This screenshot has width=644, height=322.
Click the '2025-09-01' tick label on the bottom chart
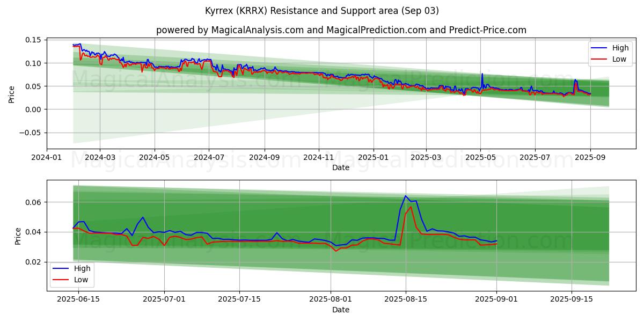(x=497, y=299)
